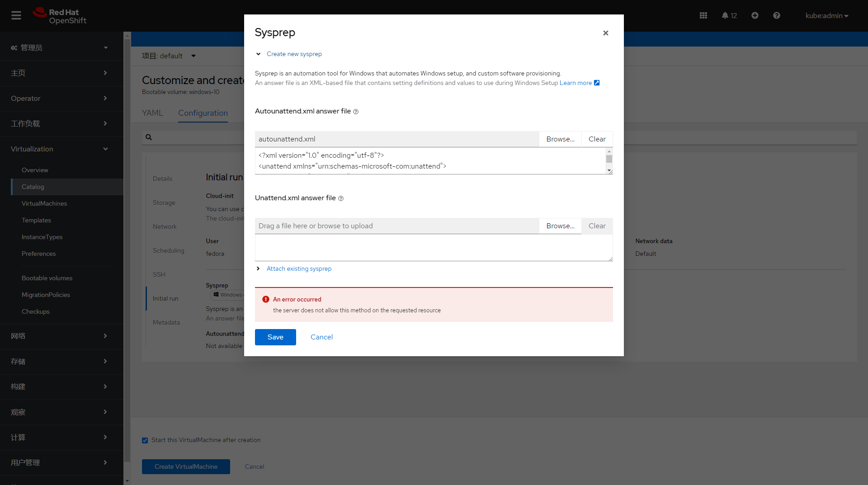
Task: Click the plus import icon in header
Action: pos(755,15)
